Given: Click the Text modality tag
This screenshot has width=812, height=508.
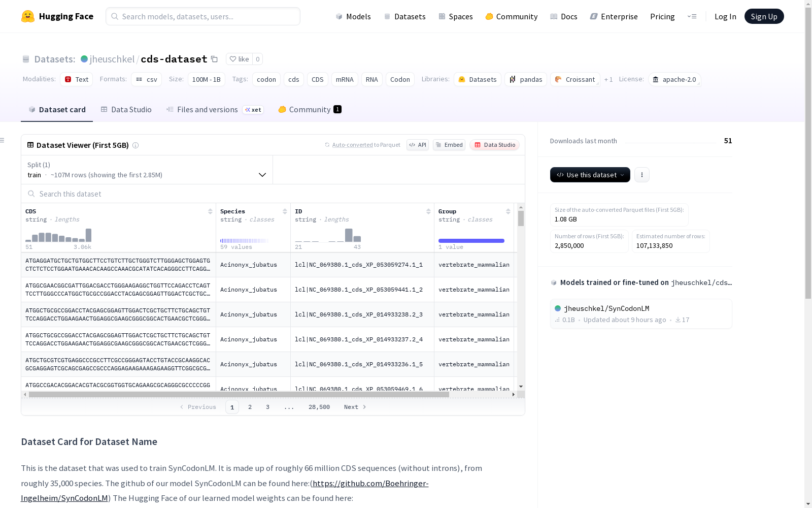Looking at the screenshot, I should (x=76, y=79).
